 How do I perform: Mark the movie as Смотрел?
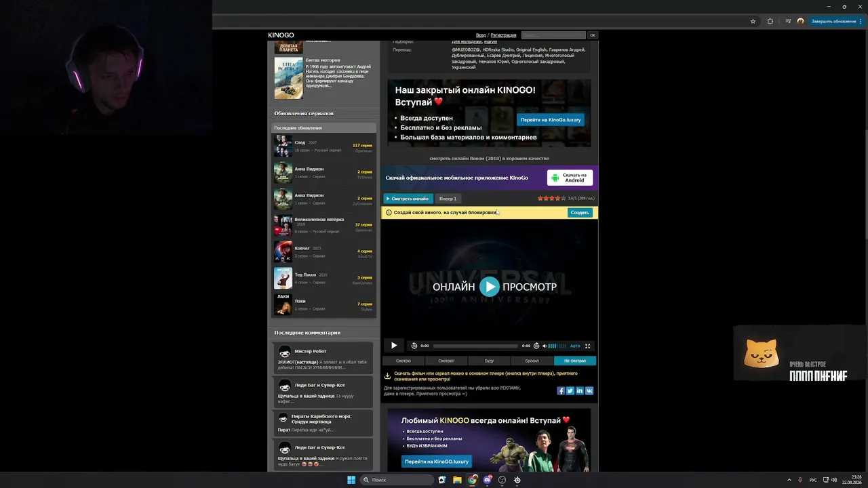[x=446, y=361]
